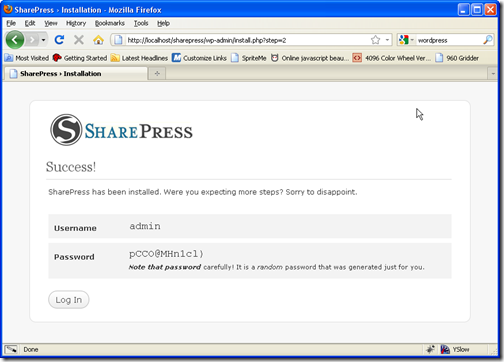Open the Getting Started bookmark

(80, 58)
